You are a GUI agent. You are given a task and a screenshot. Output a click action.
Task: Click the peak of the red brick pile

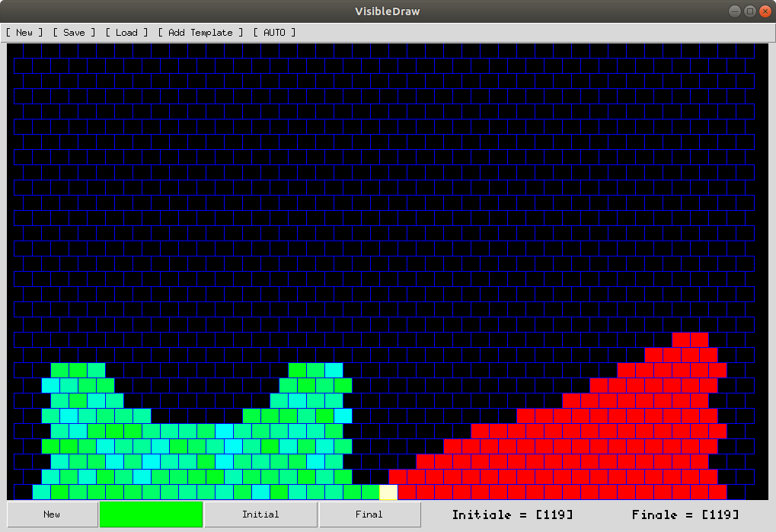click(x=690, y=339)
